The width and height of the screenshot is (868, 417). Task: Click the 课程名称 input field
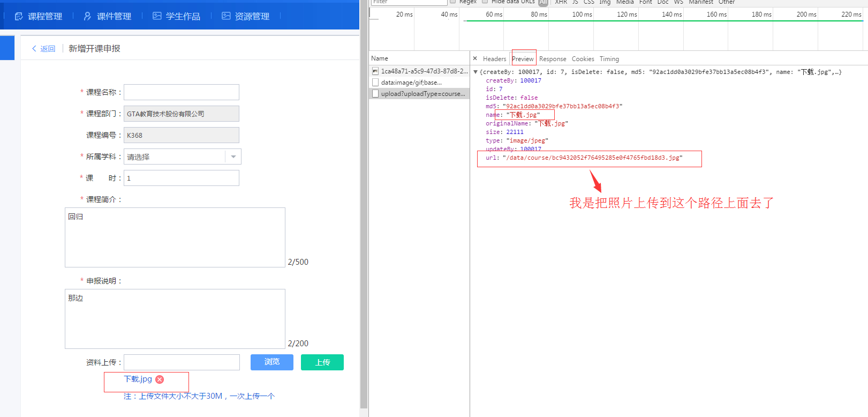(182, 92)
